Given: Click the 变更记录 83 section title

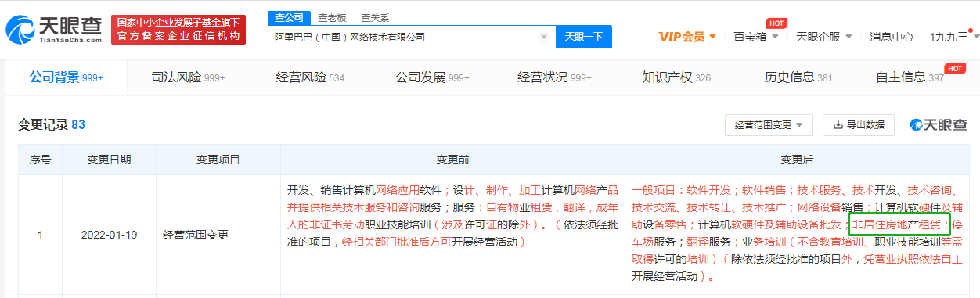Looking at the screenshot, I should coord(51,124).
